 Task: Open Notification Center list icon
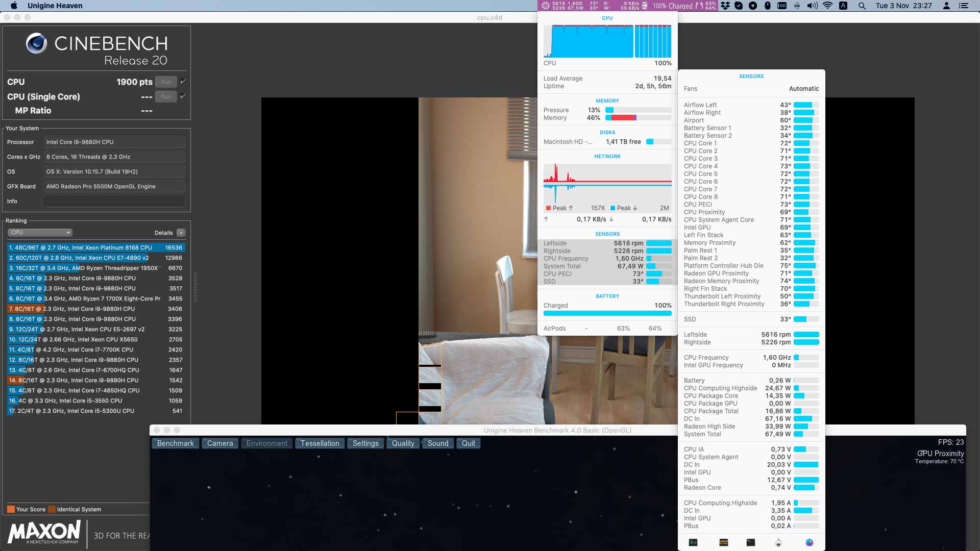click(963, 6)
